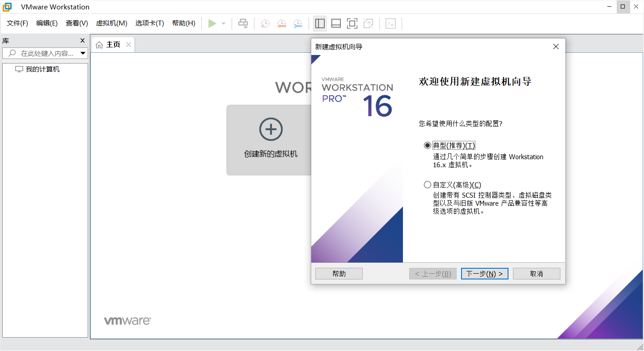
Task: Select the 典型(推荐) radio button
Action: (428, 145)
